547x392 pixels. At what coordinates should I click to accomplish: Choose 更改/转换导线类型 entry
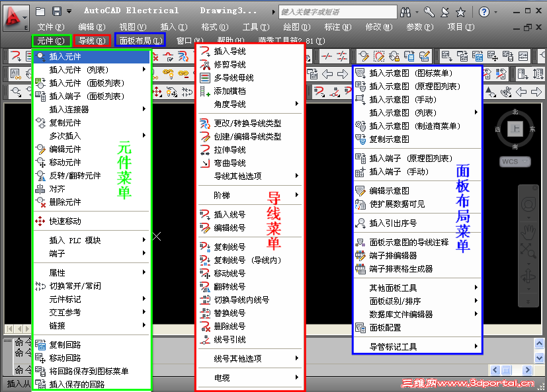click(x=249, y=124)
